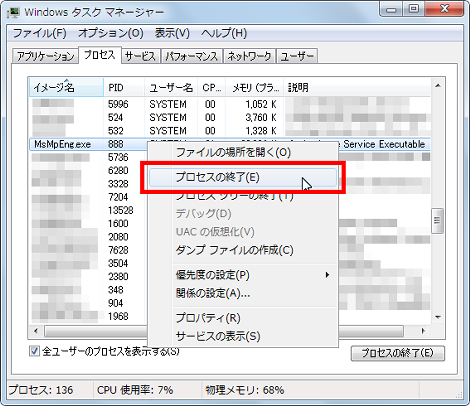
Task: Maximize the Task Manager window
Action: [414, 9]
